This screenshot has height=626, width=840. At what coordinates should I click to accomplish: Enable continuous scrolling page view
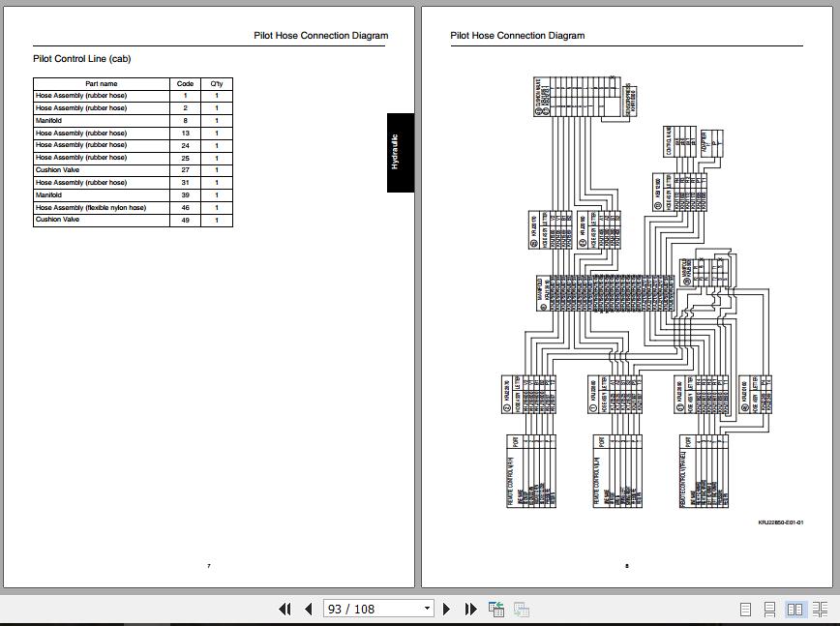pos(769,610)
